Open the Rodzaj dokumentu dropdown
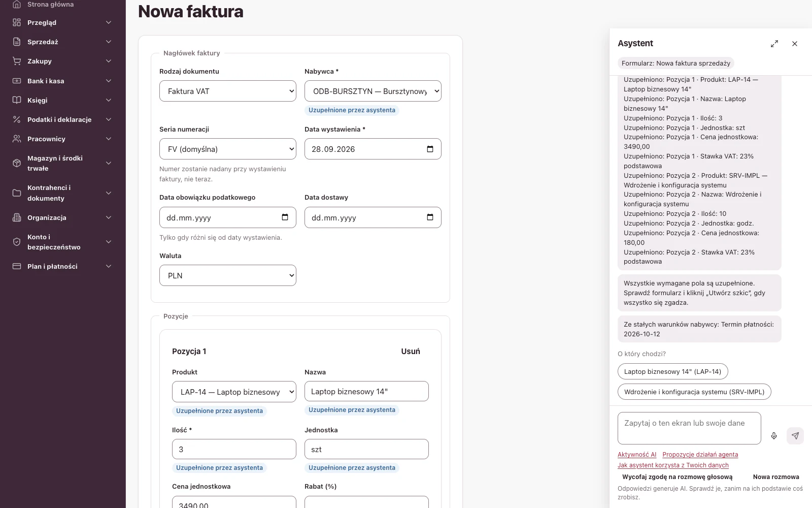The height and width of the screenshot is (508, 812). click(228, 91)
